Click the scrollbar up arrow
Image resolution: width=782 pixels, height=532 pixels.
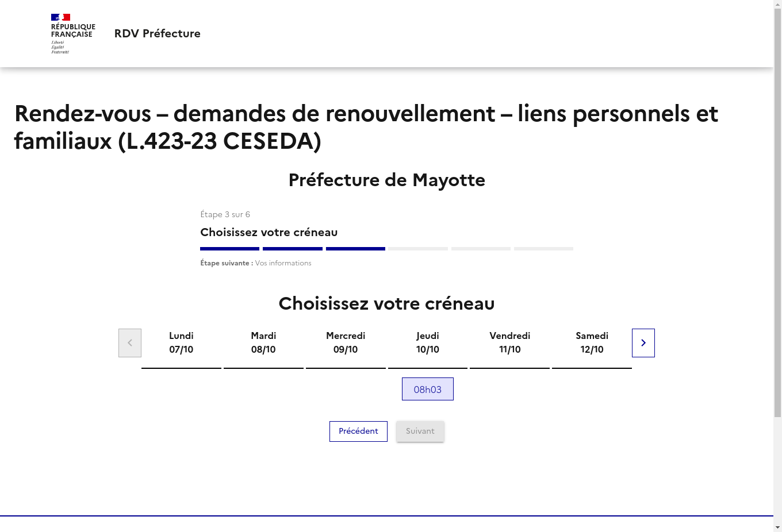[x=777, y=5]
